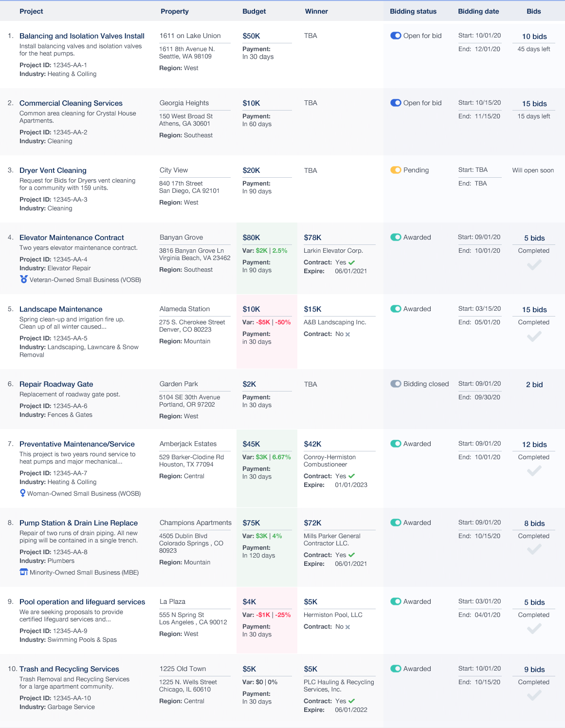
Task: Open the 1611 on Lake Union property
Action: 190,36
